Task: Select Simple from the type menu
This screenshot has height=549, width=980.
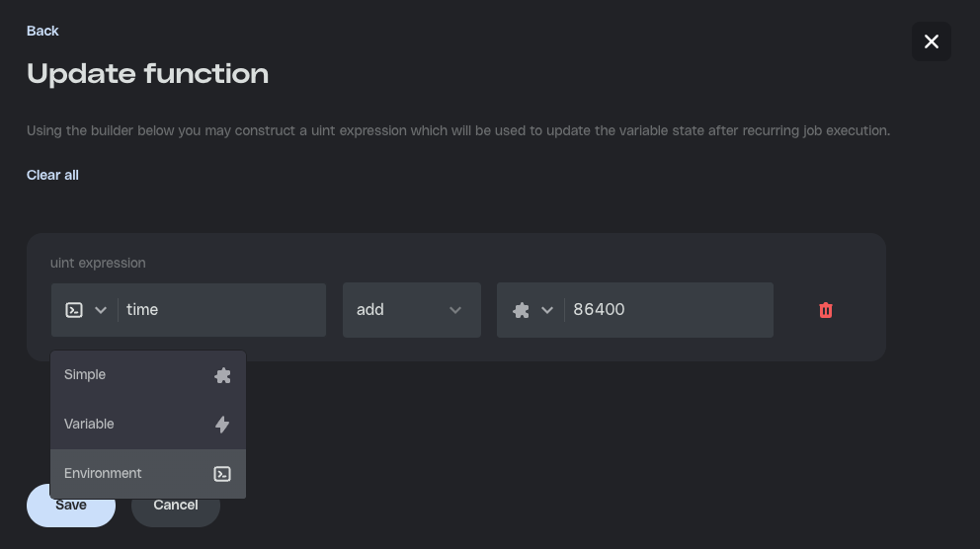Action: pos(85,375)
